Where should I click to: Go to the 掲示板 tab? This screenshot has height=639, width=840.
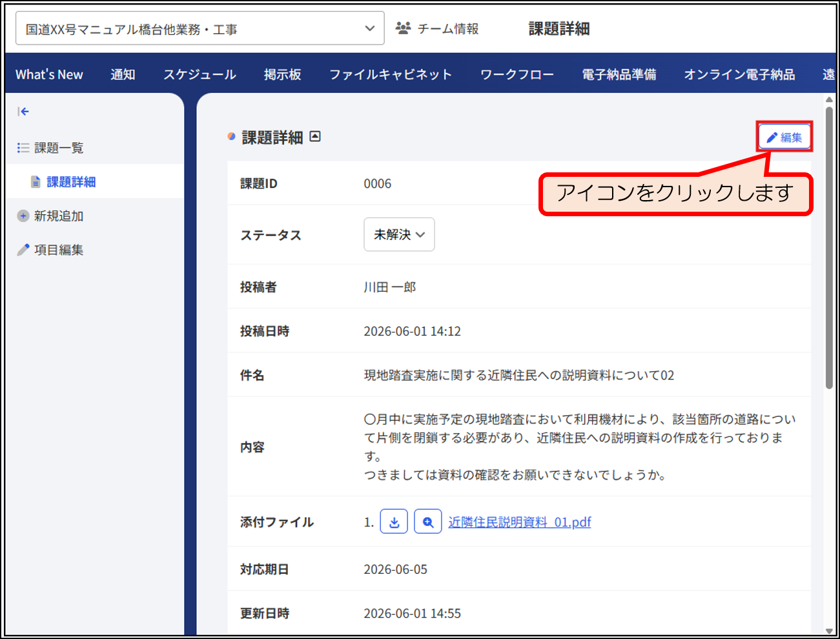(x=283, y=74)
